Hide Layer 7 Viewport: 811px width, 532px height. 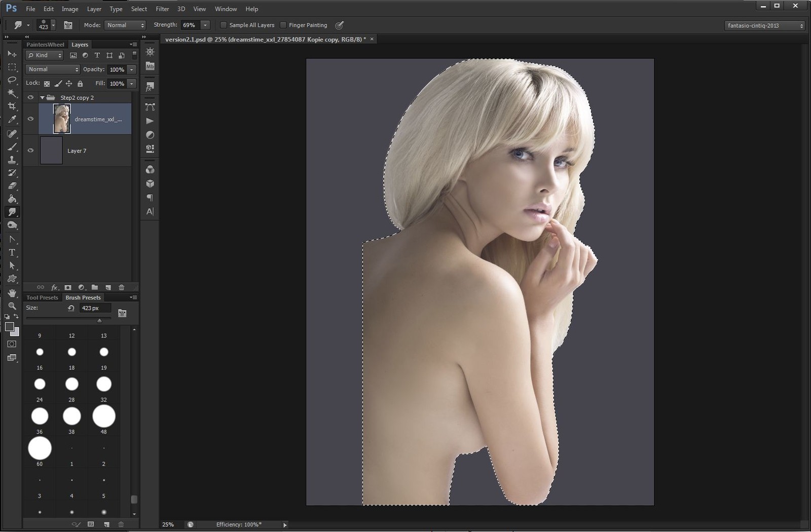click(30, 150)
